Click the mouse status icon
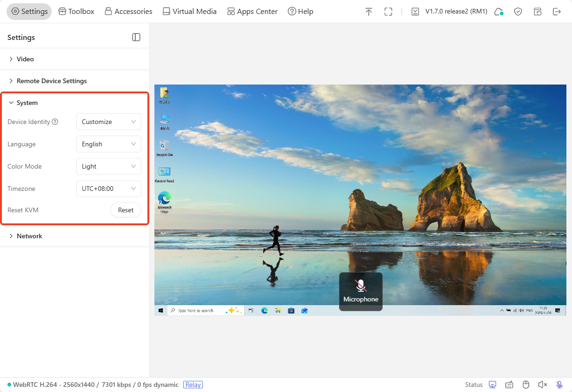This screenshot has height=392, width=572. [526, 385]
